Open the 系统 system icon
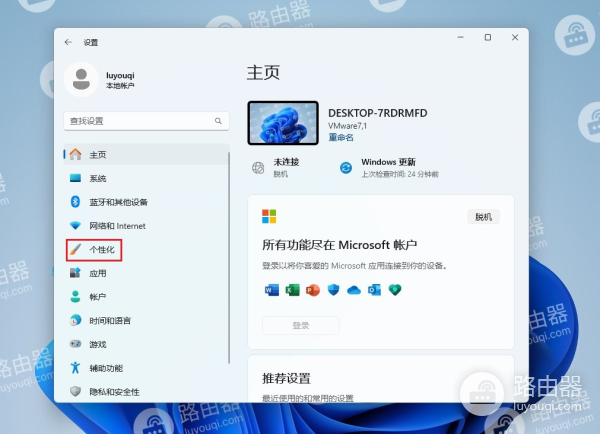This screenshot has width=600, height=434. (x=75, y=178)
